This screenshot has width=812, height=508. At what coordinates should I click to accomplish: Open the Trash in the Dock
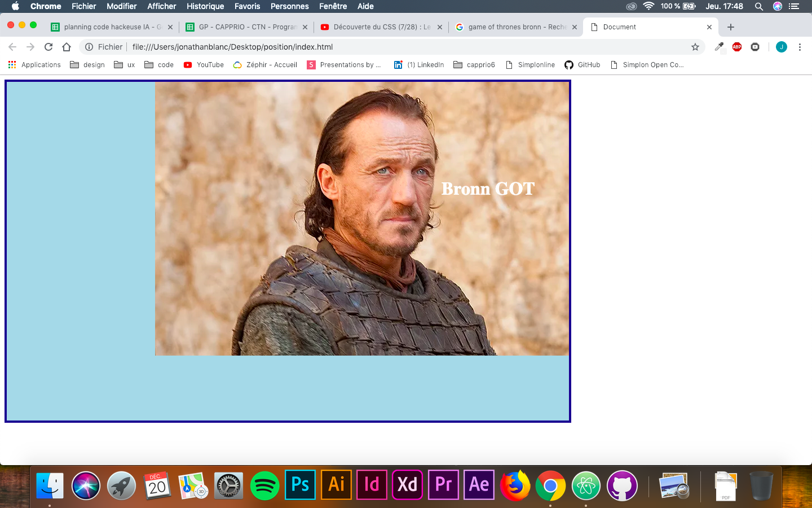pos(761,485)
